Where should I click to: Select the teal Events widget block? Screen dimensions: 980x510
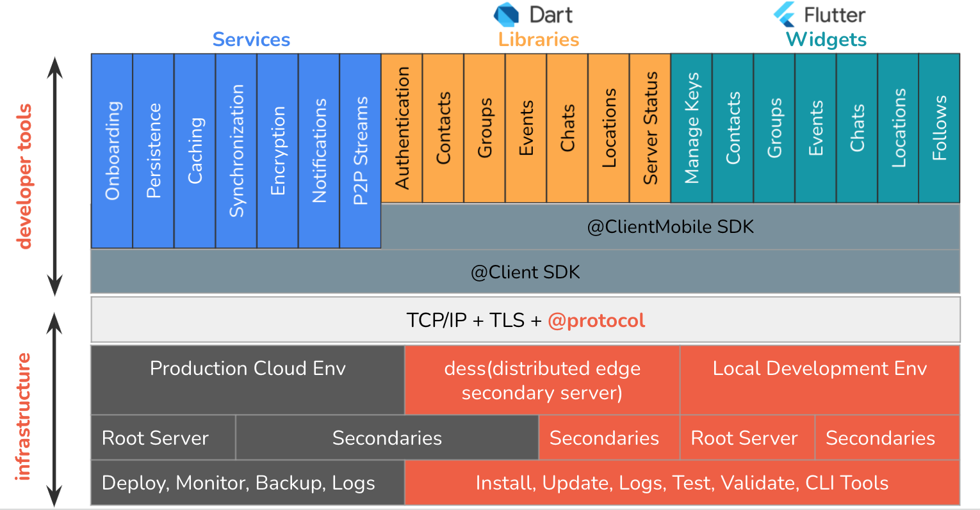coord(815,128)
